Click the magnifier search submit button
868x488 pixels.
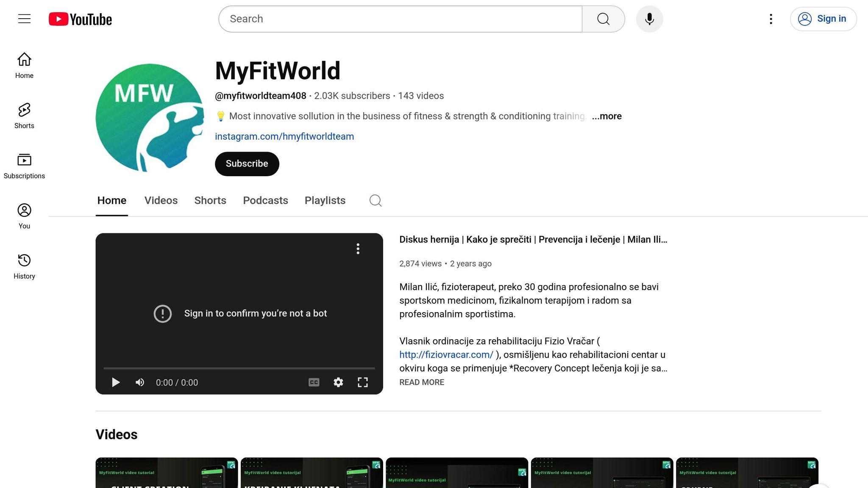click(603, 19)
